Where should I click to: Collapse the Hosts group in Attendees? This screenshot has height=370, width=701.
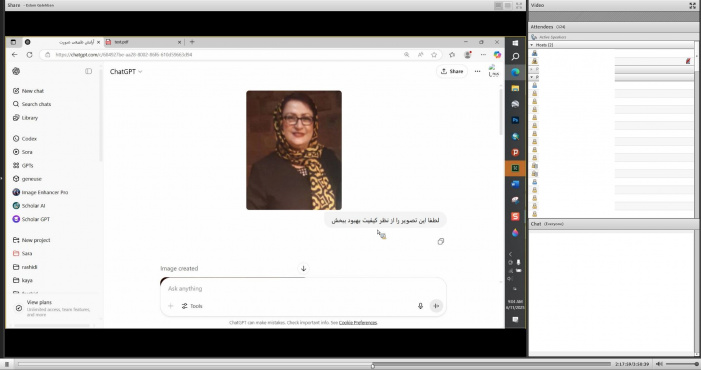(532, 45)
